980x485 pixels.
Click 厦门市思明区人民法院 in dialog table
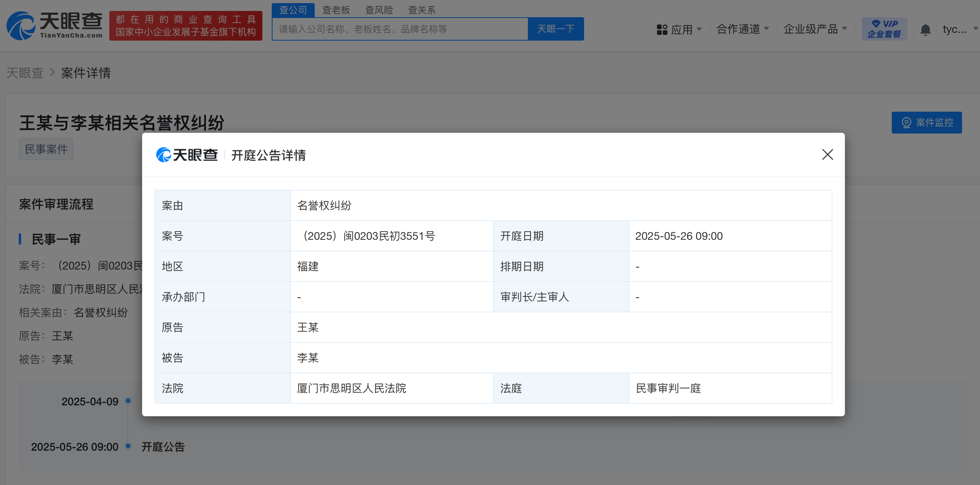[351, 389]
